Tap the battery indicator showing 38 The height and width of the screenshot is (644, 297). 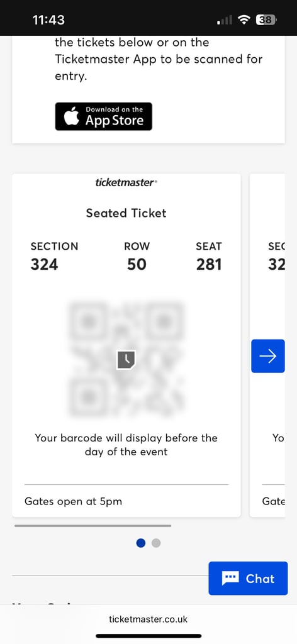coord(266,19)
